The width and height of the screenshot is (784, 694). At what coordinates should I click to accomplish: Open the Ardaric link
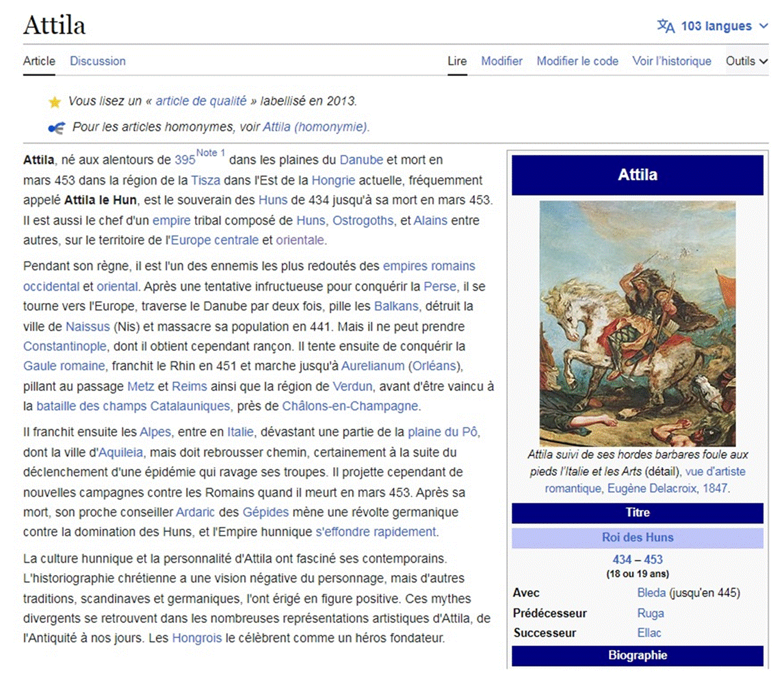point(195,512)
